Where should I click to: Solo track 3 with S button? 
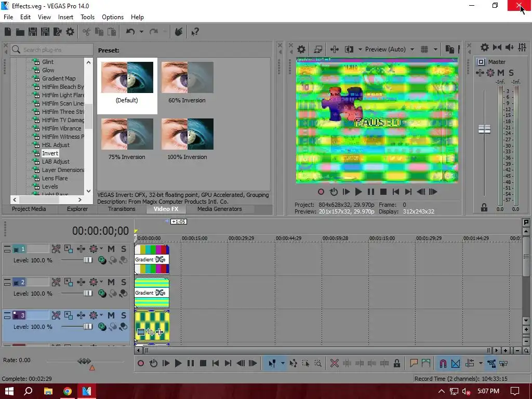[x=124, y=315]
